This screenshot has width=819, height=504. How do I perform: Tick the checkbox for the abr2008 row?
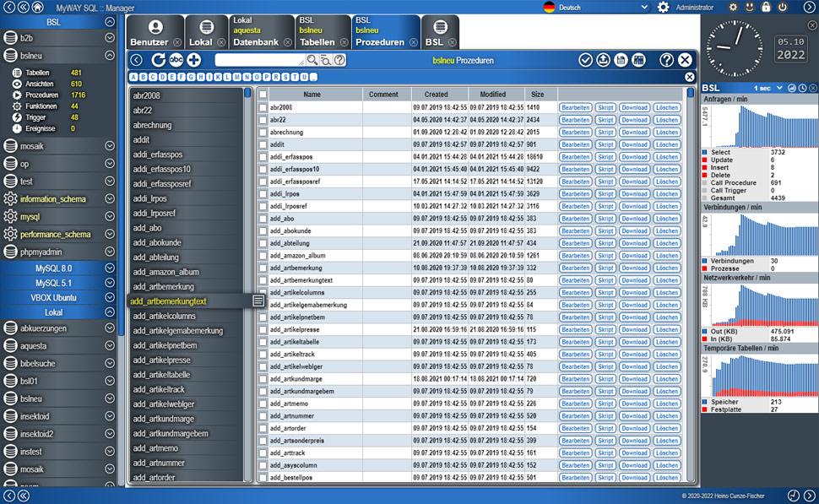(x=263, y=108)
